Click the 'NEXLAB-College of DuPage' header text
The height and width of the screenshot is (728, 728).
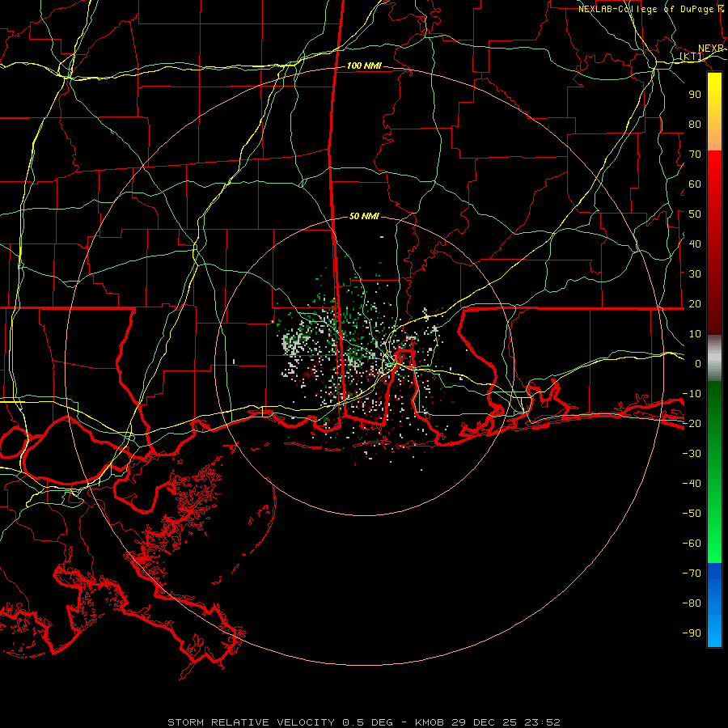point(647,9)
